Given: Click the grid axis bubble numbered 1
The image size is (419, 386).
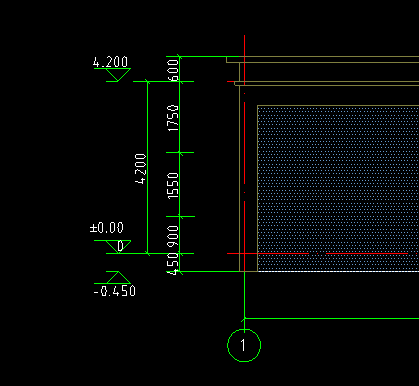Looking at the screenshot, I should pyautogui.click(x=244, y=345).
